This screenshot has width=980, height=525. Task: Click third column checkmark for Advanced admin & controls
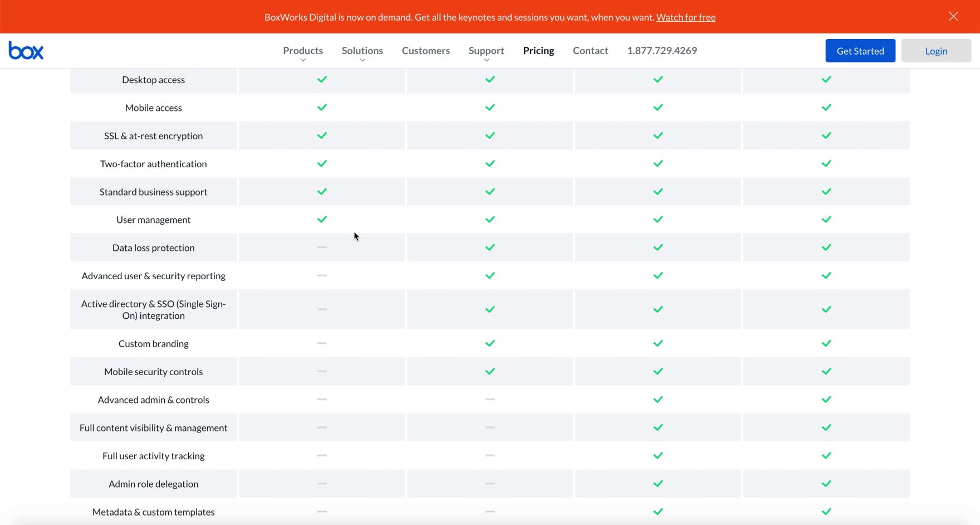[658, 400]
